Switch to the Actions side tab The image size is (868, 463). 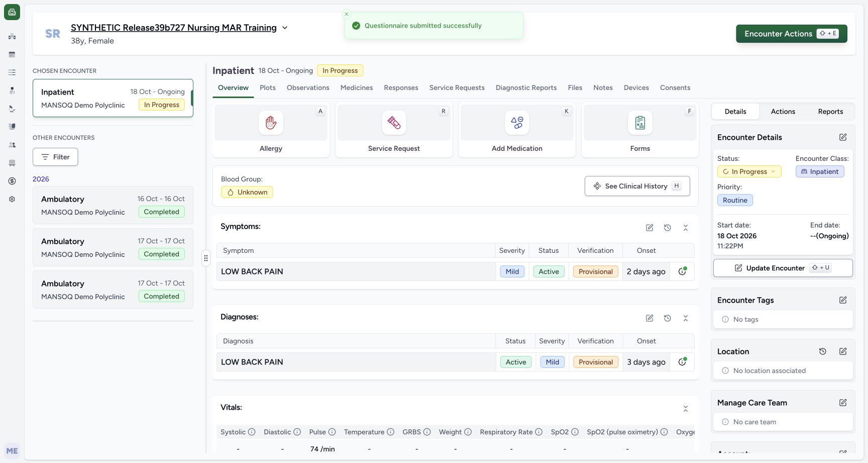coord(783,112)
